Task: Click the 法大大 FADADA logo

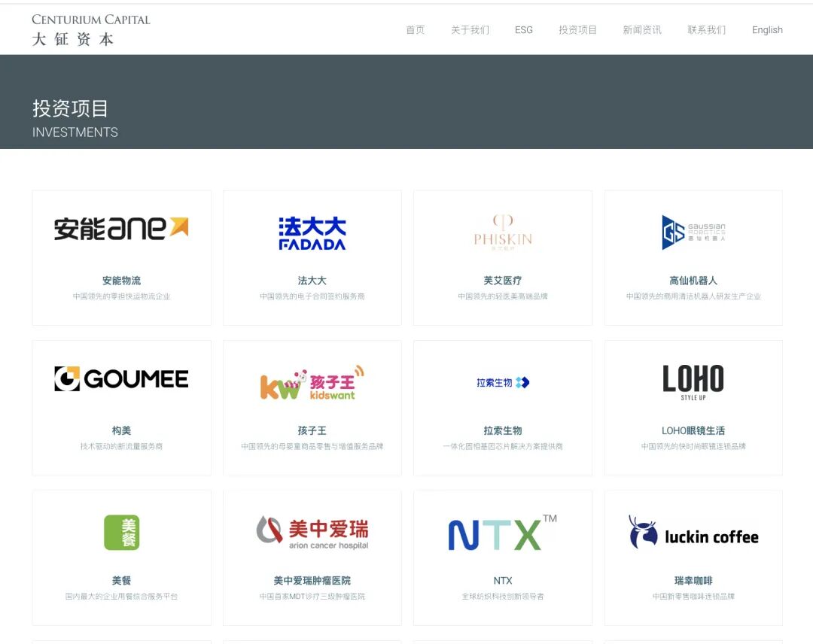Action: point(312,233)
